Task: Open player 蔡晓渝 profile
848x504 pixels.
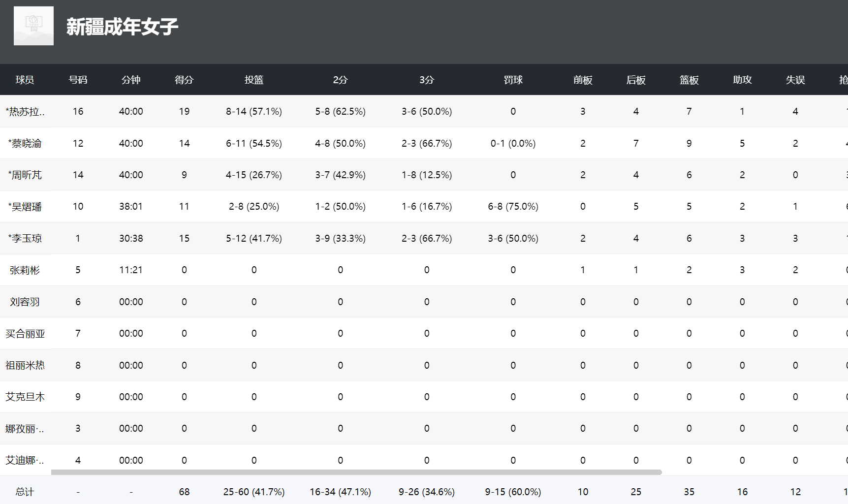Action: pos(25,143)
